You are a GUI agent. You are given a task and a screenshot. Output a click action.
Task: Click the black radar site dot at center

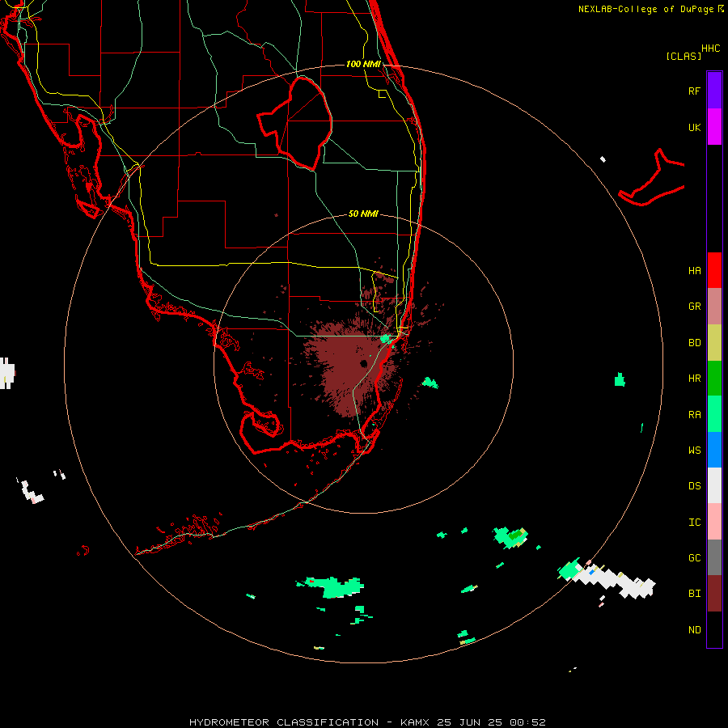point(363,363)
